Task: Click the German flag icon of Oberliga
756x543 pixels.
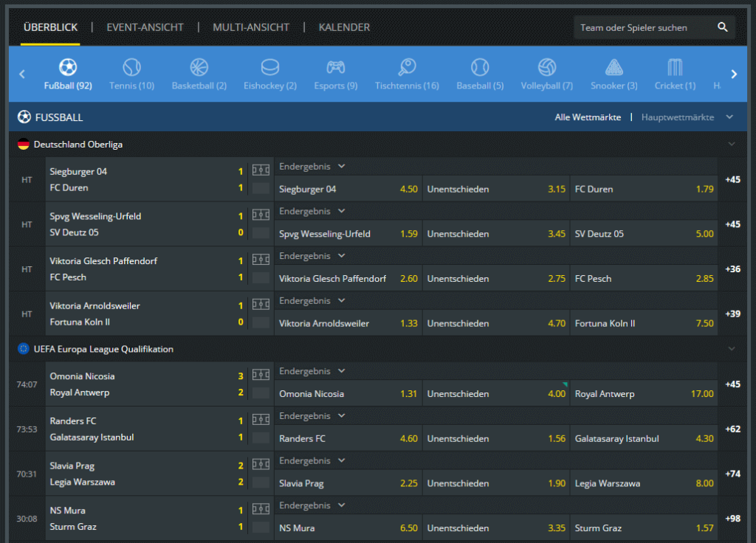Action: tap(24, 144)
